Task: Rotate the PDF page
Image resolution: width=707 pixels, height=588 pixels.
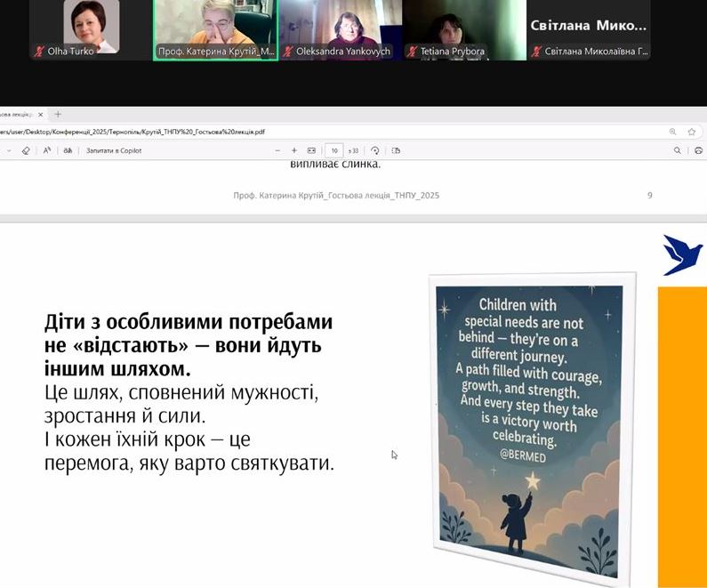Action: (374, 150)
